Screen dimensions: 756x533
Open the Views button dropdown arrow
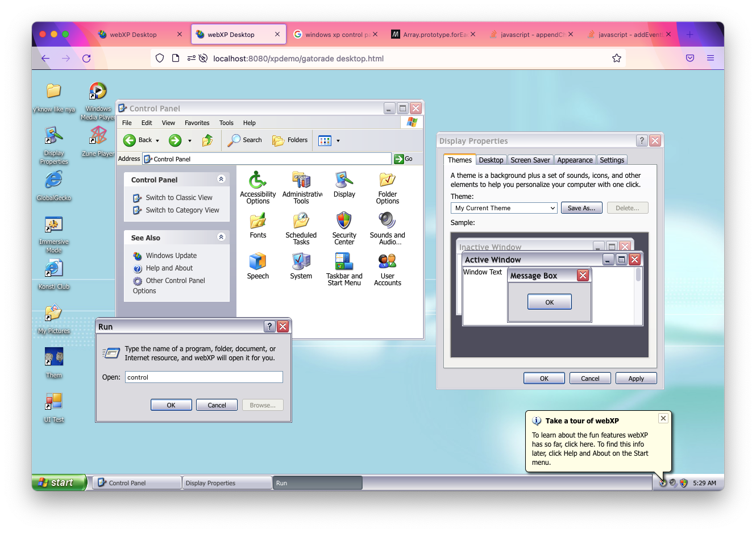[338, 141]
